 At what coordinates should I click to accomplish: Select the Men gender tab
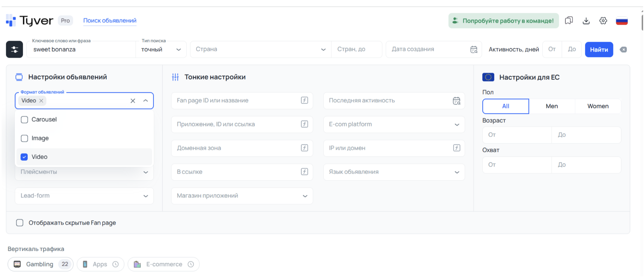point(552,106)
